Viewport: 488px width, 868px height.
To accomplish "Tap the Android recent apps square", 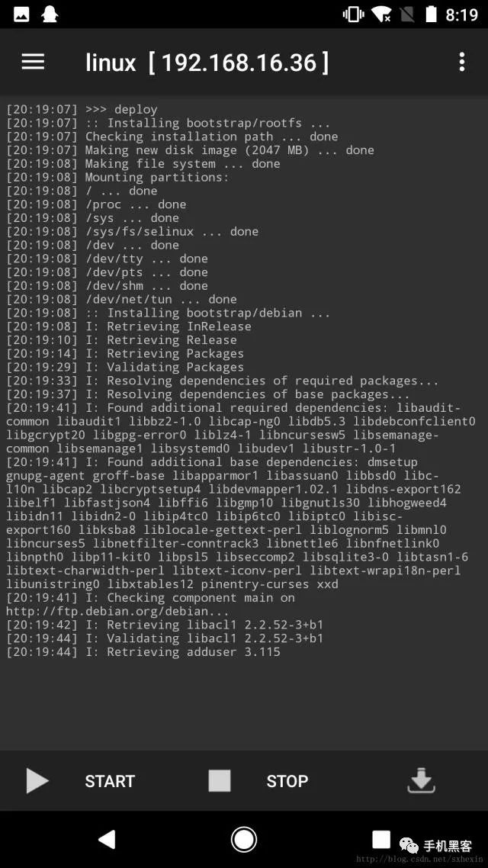I will [x=381, y=839].
